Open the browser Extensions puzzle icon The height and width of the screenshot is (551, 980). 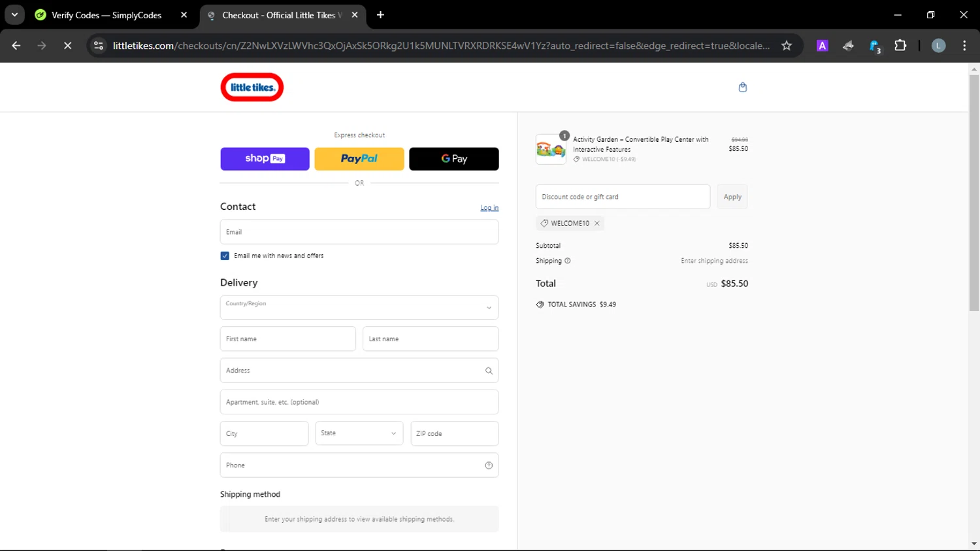click(x=900, y=46)
